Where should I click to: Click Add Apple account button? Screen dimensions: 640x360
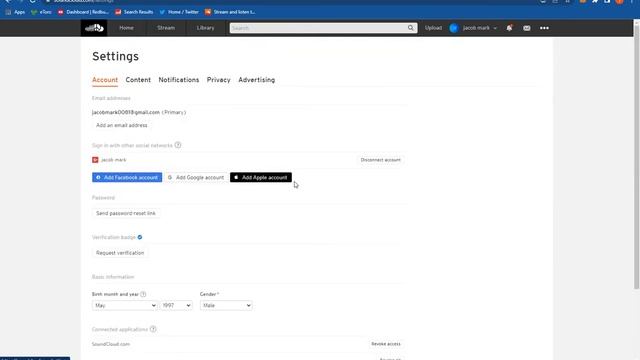pyautogui.click(x=261, y=178)
